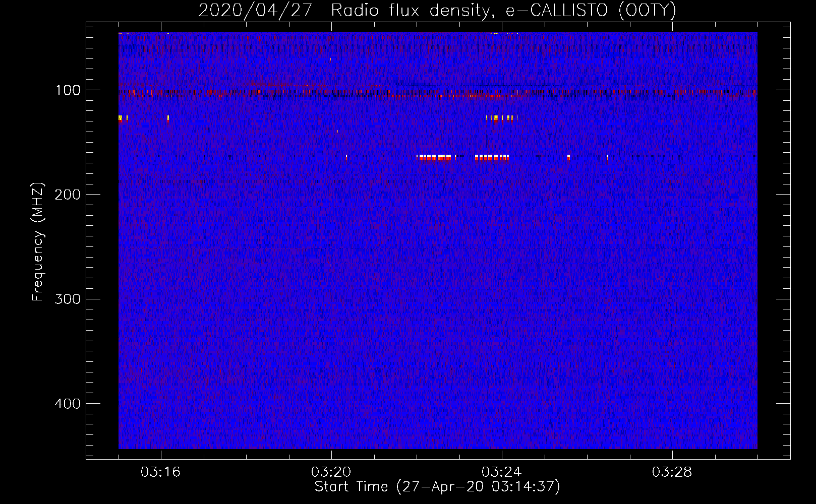Click the 03:28 time tick label
Screen dimensions: 816x504
tap(672, 472)
